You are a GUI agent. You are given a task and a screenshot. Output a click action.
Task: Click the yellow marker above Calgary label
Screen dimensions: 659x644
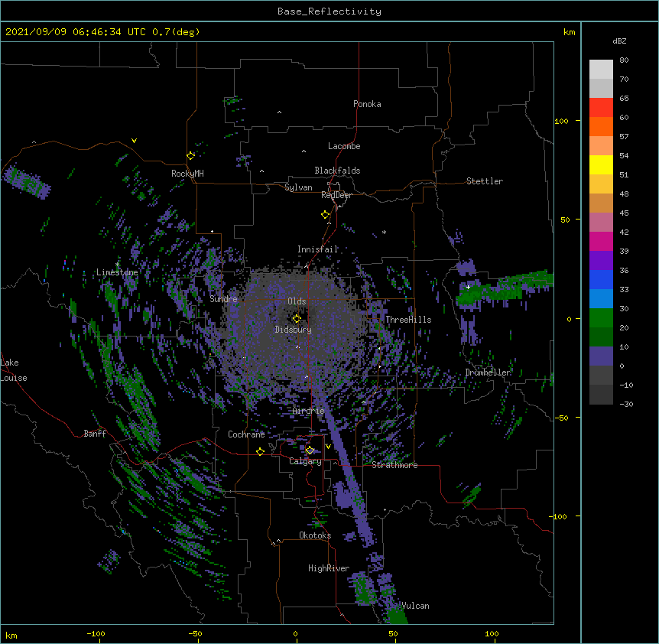(310, 450)
